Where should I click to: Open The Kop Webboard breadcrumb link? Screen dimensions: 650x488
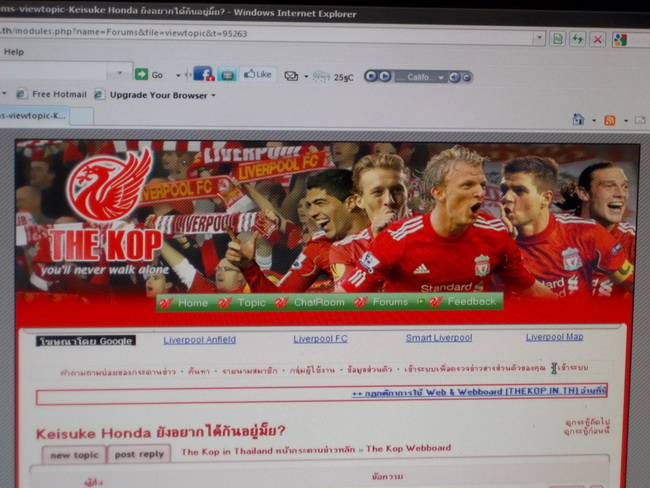(408, 448)
